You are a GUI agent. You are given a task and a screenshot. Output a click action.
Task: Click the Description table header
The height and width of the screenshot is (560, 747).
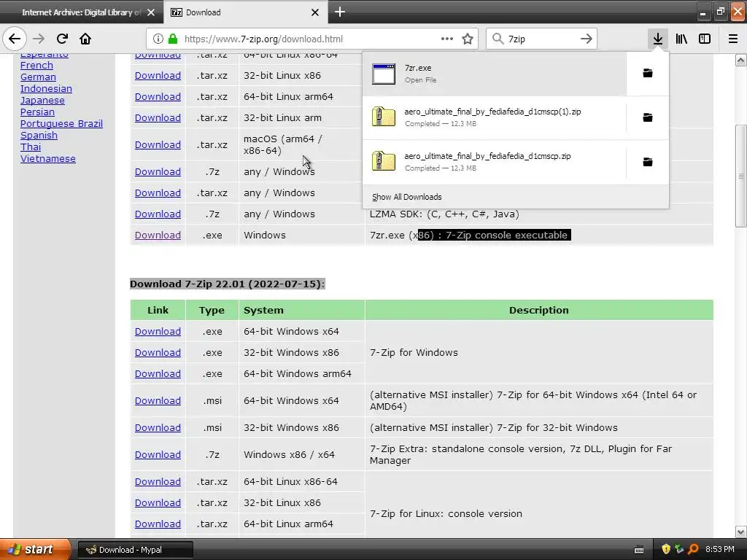(x=539, y=310)
